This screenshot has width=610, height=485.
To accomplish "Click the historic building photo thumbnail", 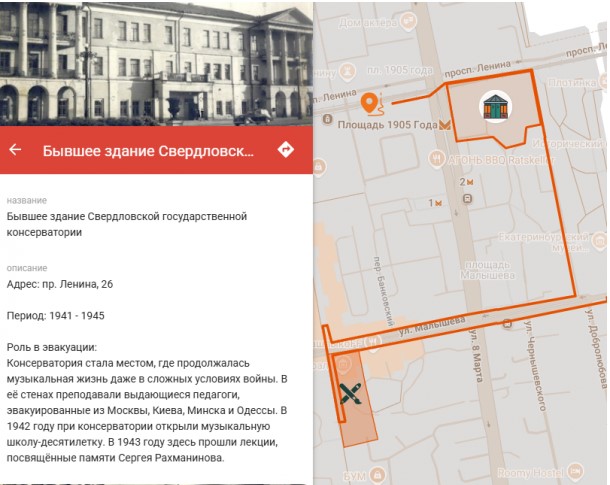I will (x=156, y=62).
